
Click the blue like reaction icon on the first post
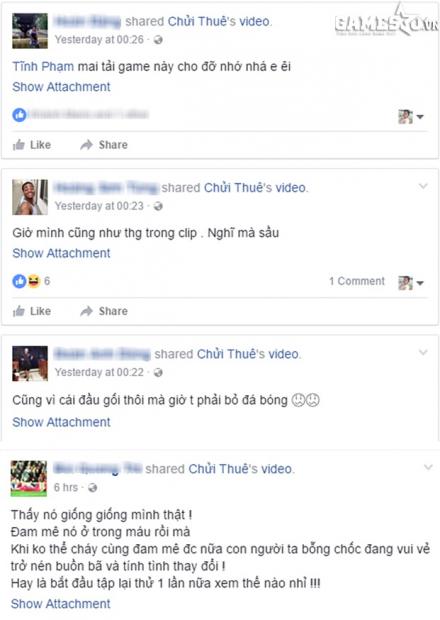[x=19, y=115]
